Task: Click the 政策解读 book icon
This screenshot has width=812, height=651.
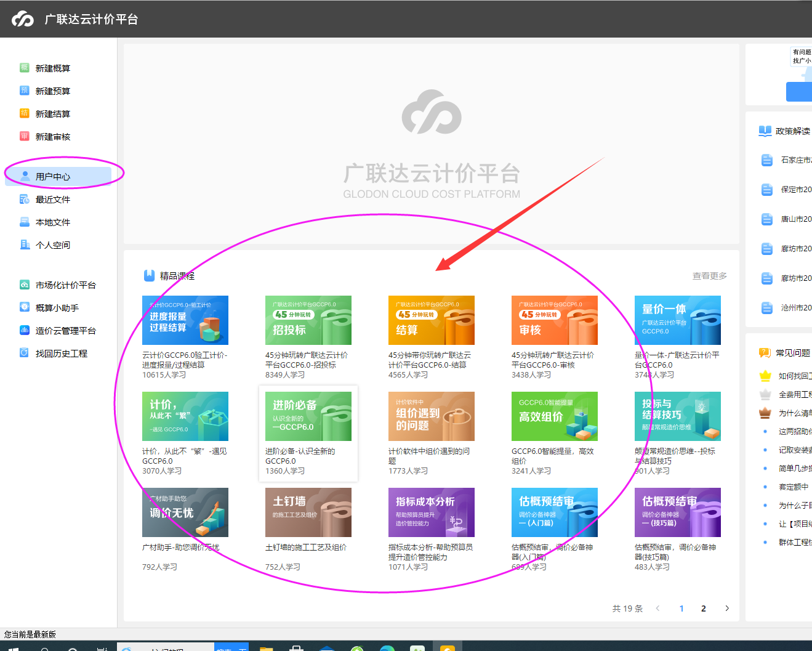Action: tap(765, 131)
